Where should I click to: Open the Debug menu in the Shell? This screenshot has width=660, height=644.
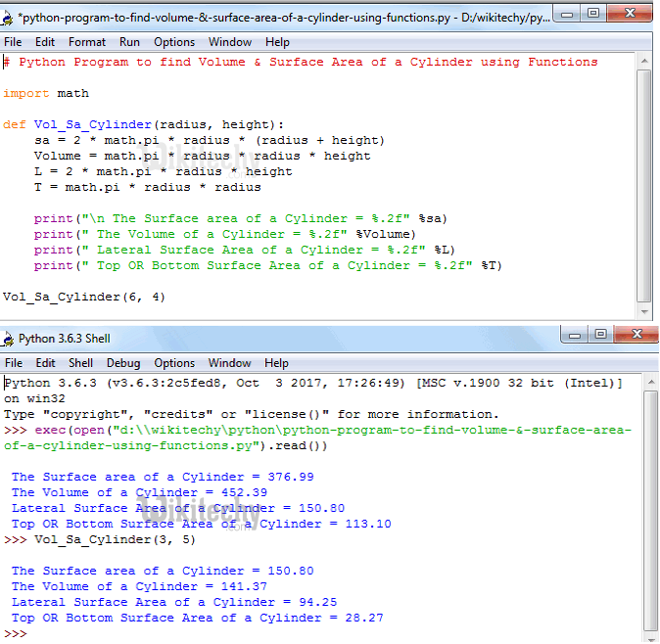123,363
